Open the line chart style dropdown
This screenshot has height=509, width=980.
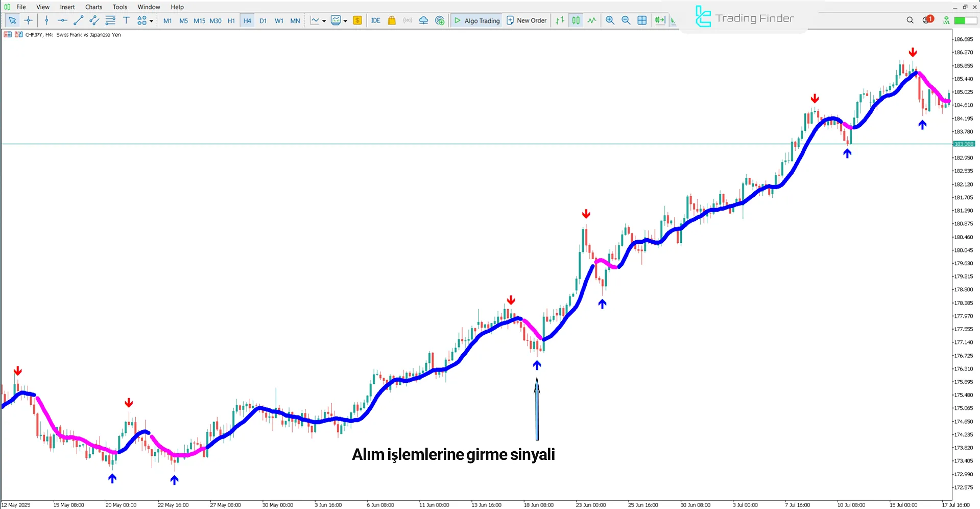(x=323, y=20)
